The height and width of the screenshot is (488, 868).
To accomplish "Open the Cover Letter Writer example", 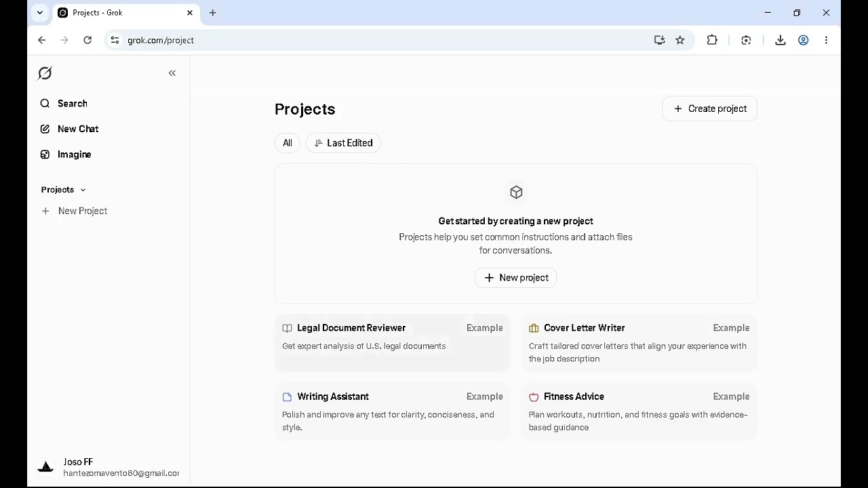I will pos(639,343).
